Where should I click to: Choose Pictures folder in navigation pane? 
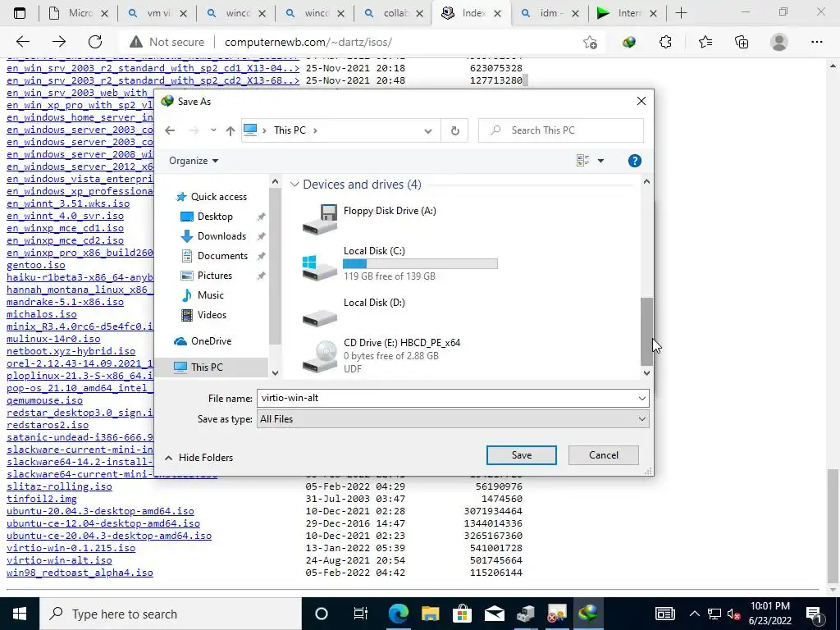(x=215, y=276)
